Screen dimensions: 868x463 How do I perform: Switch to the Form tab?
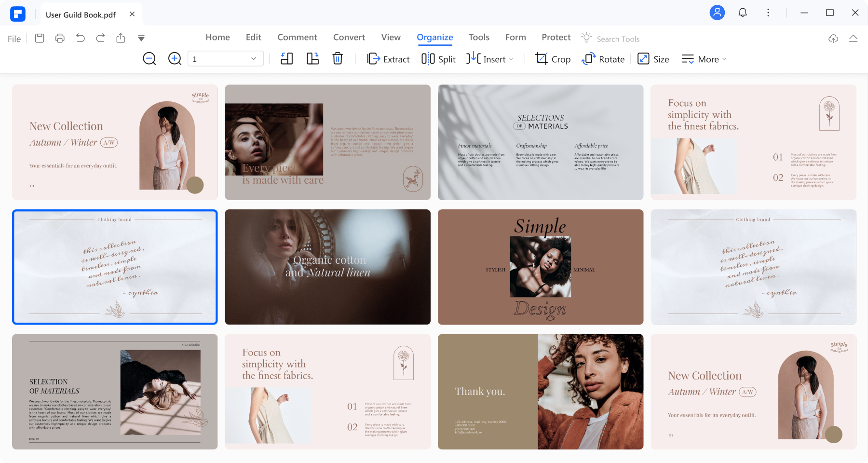tap(515, 37)
